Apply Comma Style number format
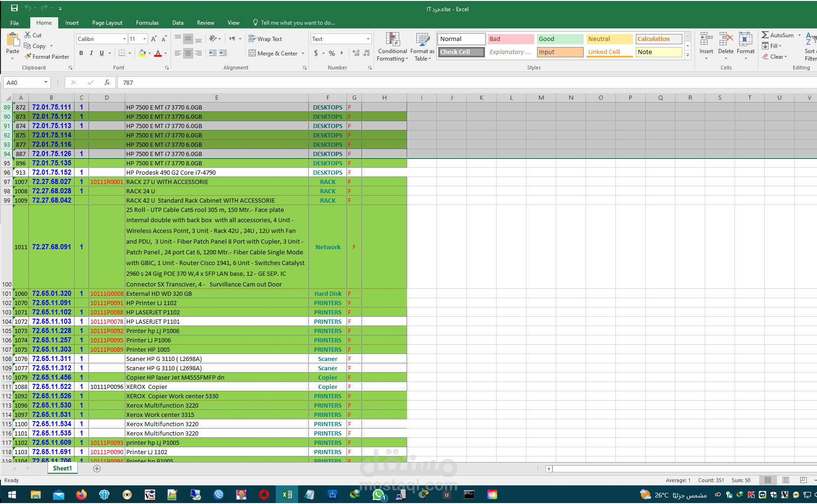 click(x=342, y=53)
